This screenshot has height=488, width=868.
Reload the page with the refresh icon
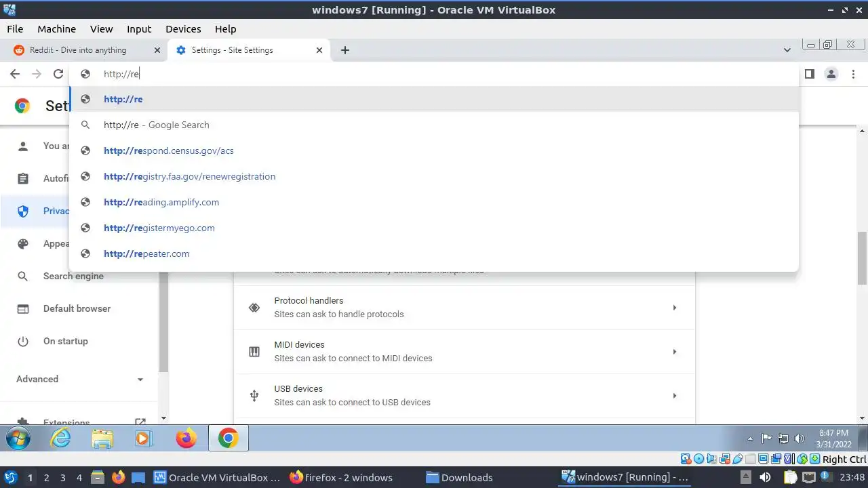tap(58, 74)
